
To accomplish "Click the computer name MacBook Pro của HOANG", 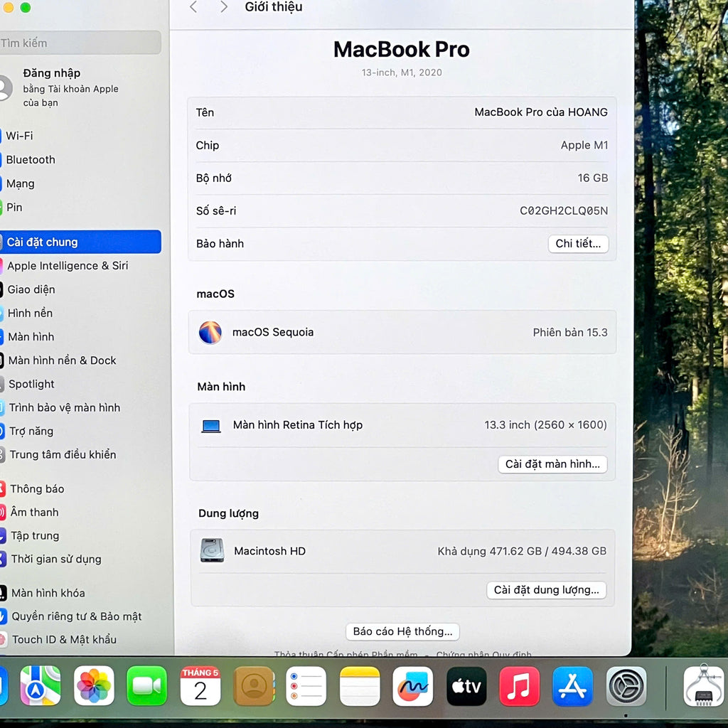I will pos(541,112).
